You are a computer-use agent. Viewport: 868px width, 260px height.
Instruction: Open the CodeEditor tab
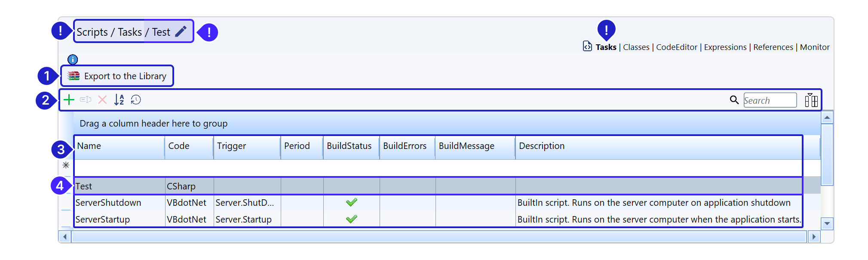[676, 47]
